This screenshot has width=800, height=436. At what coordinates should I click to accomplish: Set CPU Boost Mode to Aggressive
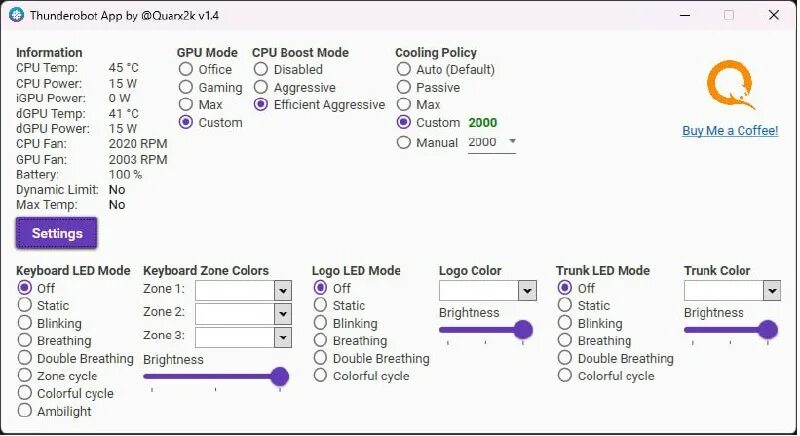(261, 87)
